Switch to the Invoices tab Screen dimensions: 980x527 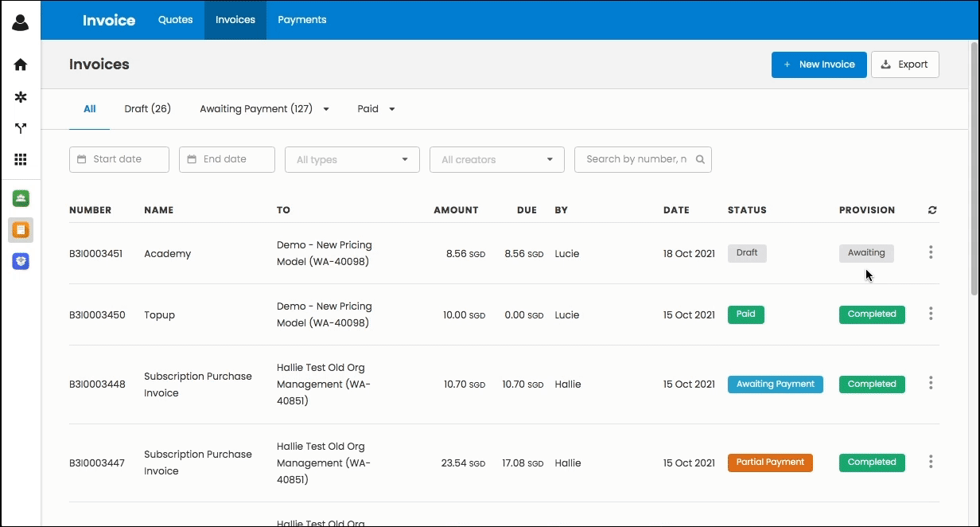coord(235,20)
